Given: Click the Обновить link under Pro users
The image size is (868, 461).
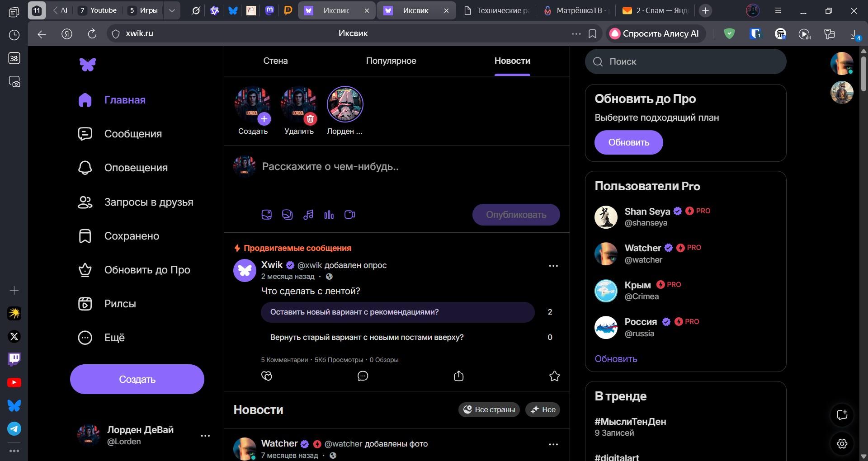Looking at the screenshot, I should 616,359.
